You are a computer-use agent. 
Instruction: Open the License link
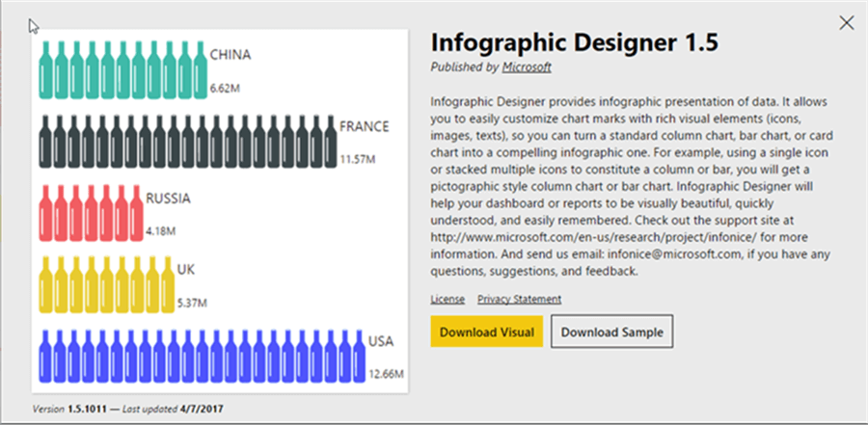448,299
